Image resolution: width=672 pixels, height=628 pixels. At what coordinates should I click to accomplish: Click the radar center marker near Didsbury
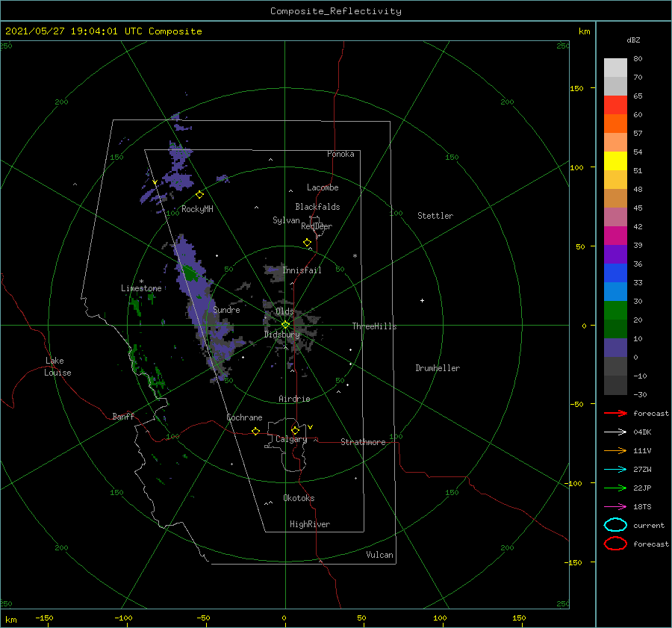click(x=285, y=325)
